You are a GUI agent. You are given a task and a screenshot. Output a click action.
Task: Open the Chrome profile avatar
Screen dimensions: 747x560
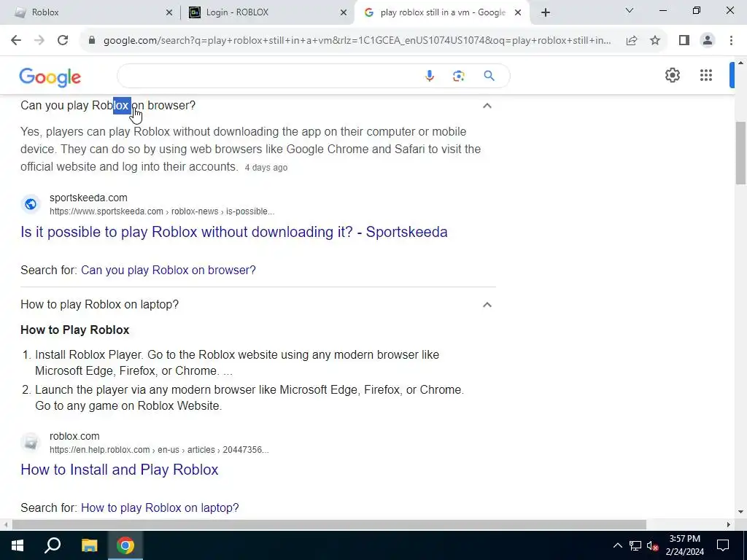click(708, 41)
